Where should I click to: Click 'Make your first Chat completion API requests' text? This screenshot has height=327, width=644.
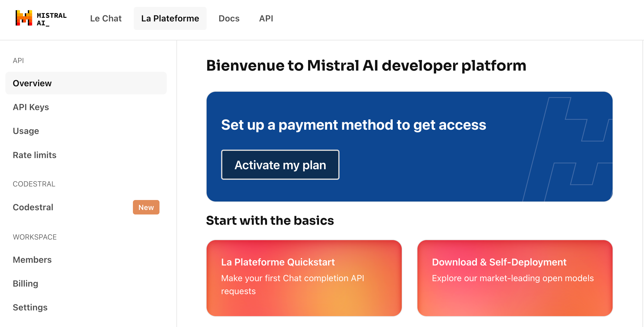point(293,284)
